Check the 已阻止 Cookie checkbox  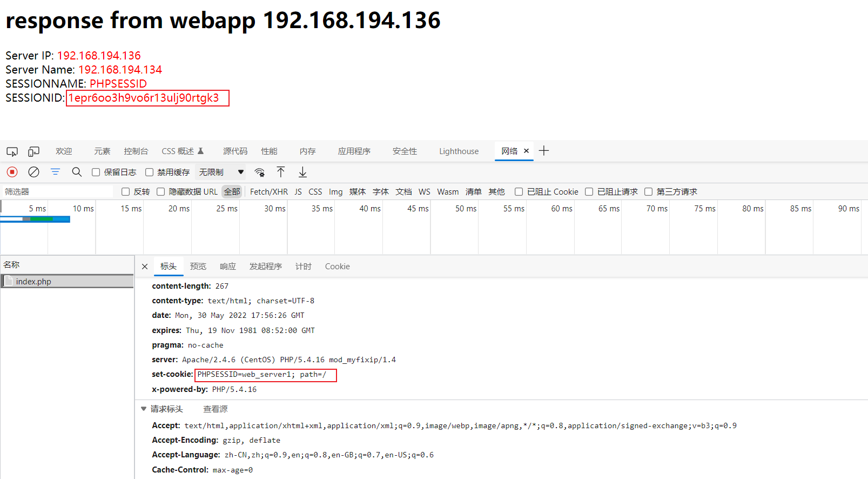pyautogui.click(x=519, y=192)
